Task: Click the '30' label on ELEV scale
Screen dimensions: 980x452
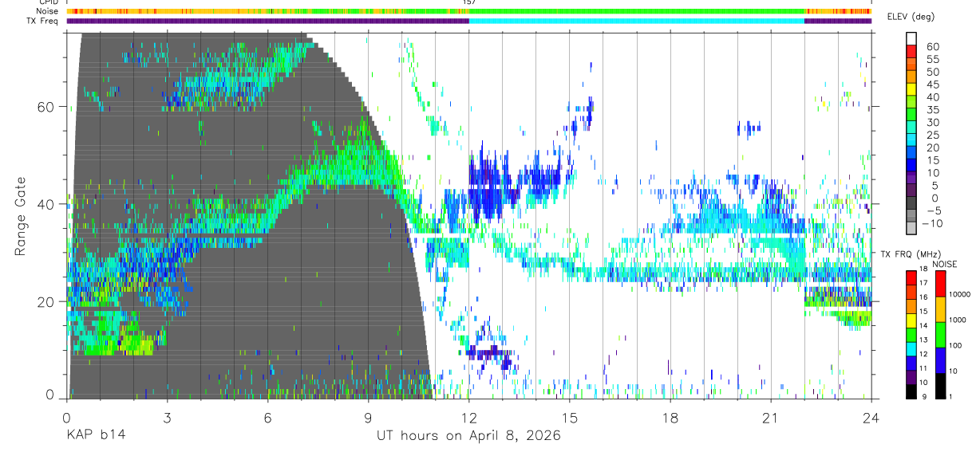Action: click(931, 122)
